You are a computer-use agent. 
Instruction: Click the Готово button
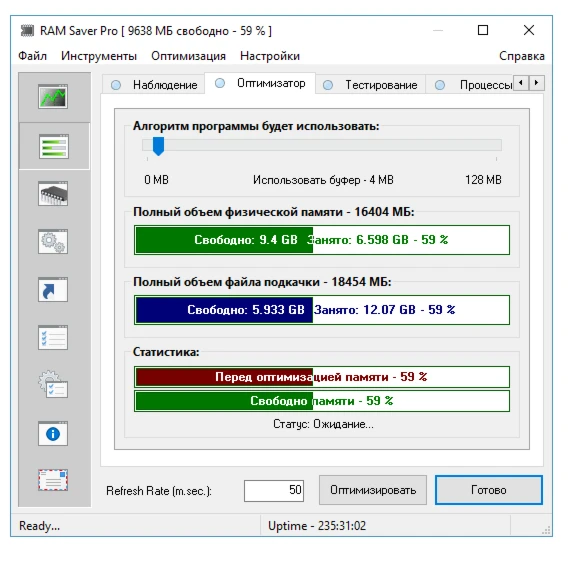488,490
